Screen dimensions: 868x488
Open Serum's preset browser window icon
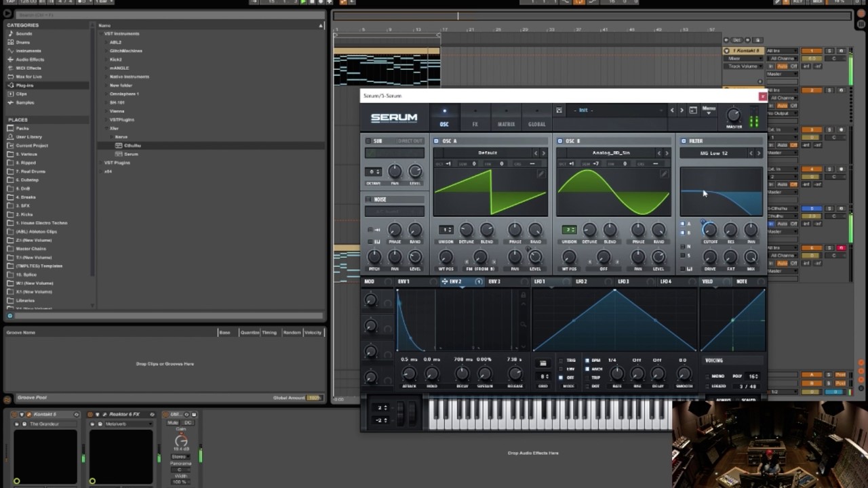click(693, 110)
